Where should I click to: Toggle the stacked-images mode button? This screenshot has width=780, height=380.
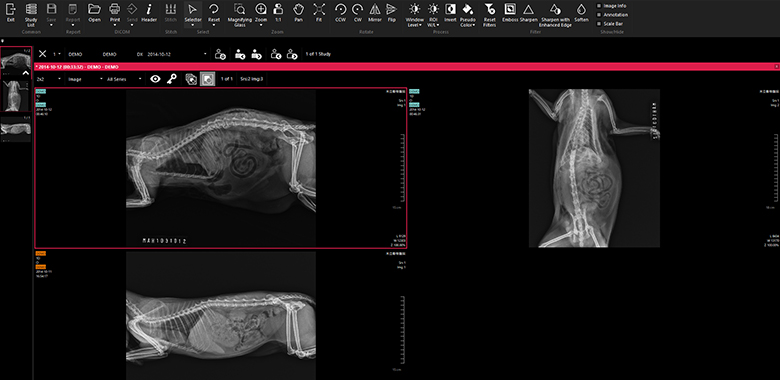[191, 79]
